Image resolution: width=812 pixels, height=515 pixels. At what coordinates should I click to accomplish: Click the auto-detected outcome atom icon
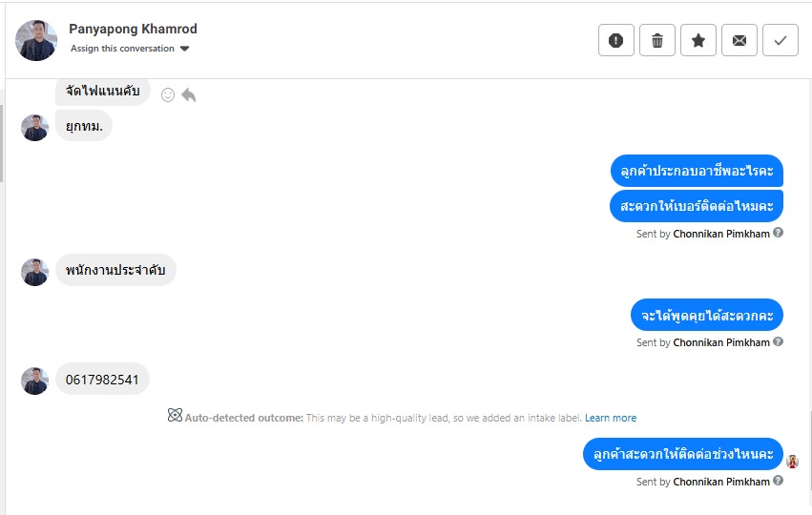click(175, 416)
